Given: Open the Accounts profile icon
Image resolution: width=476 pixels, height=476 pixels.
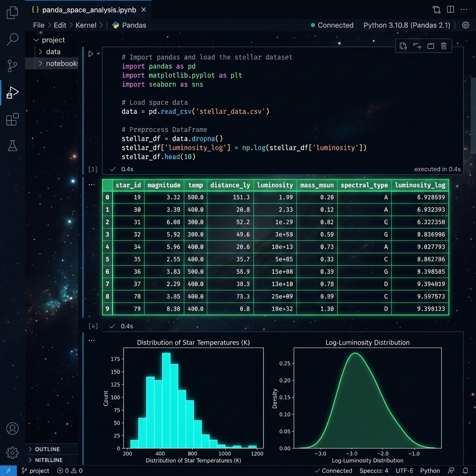Looking at the screenshot, I should pyautogui.click(x=13, y=428).
